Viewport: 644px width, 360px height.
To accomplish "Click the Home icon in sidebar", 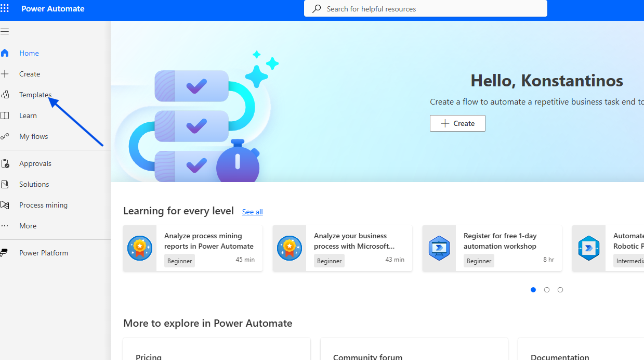I will (x=5, y=53).
